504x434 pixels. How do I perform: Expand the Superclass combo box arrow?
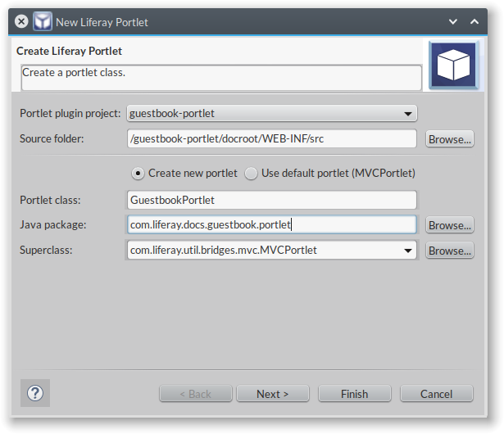[408, 251]
